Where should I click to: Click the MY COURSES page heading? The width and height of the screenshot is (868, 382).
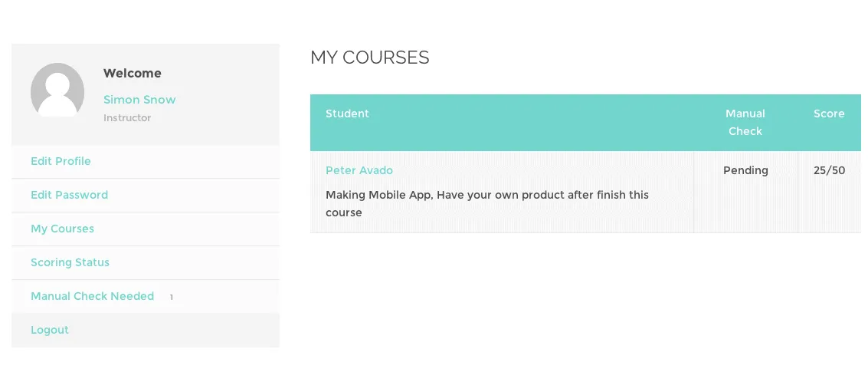click(369, 58)
